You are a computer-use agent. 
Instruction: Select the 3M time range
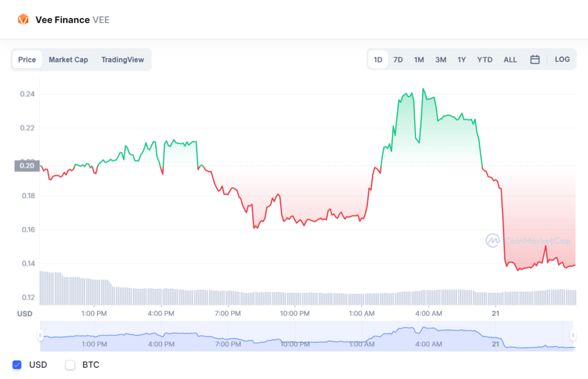440,59
